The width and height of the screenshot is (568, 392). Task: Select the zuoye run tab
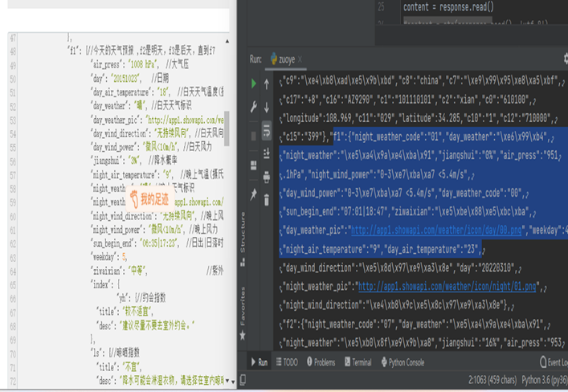(x=285, y=59)
